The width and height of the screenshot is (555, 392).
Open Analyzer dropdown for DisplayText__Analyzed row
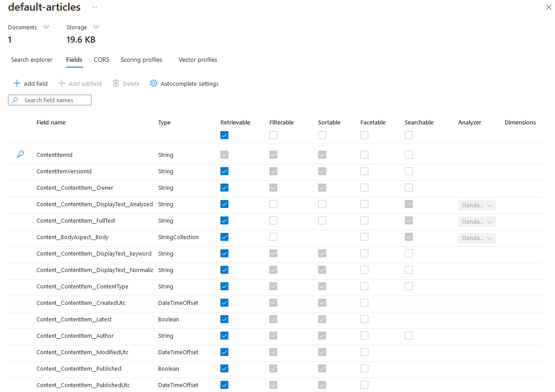click(x=477, y=205)
